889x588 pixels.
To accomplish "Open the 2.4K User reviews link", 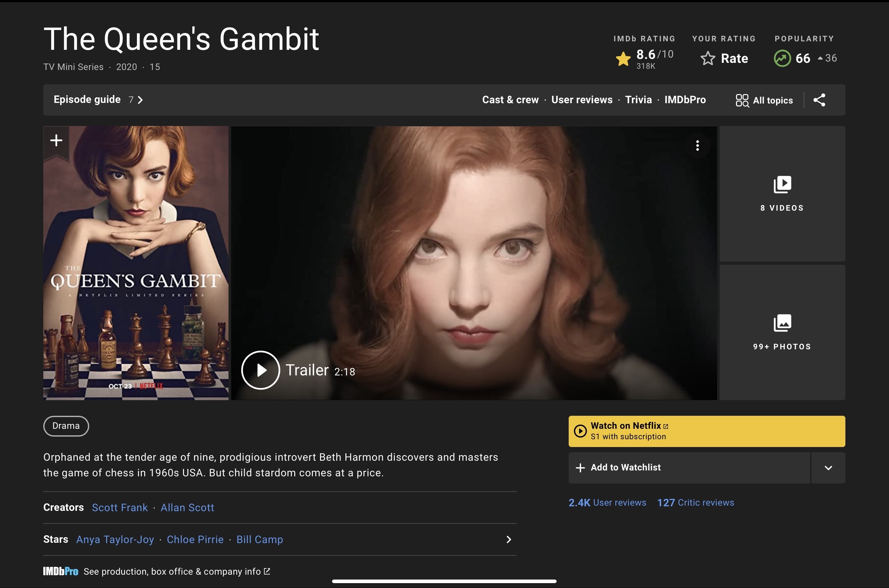I will tap(607, 502).
